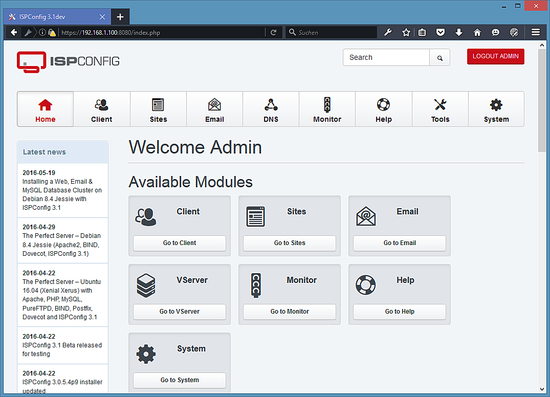Click the key icon in address bar
550x397 pixels.
click(28, 33)
